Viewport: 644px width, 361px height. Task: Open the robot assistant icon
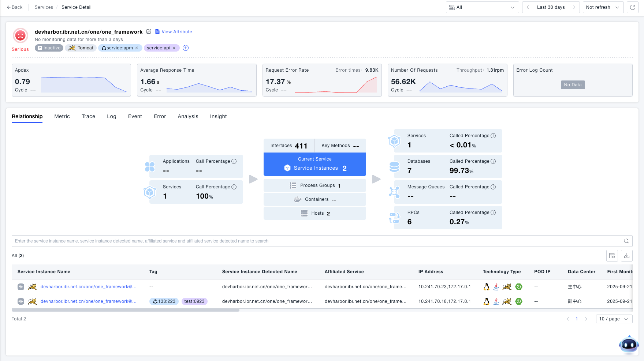pyautogui.click(x=629, y=344)
